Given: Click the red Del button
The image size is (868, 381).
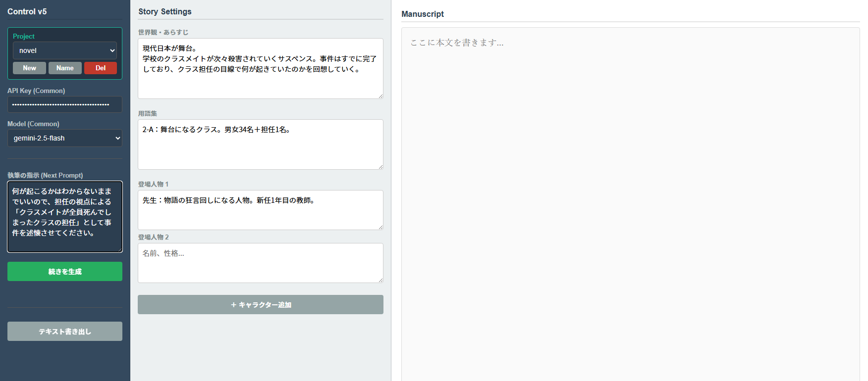Looking at the screenshot, I should tap(101, 68).
